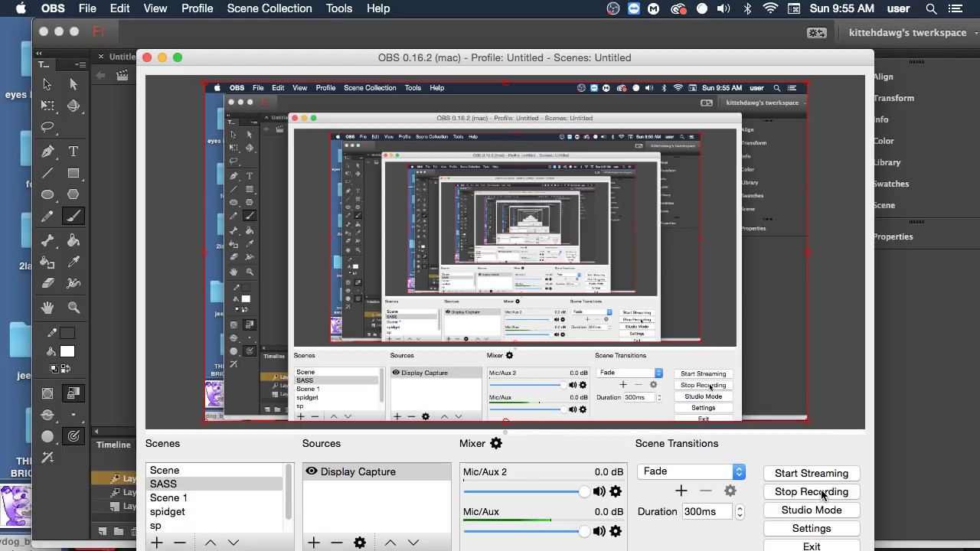Remove selected scene with minus
Screen dimensions: 980x551
click(x=180, y=543)
